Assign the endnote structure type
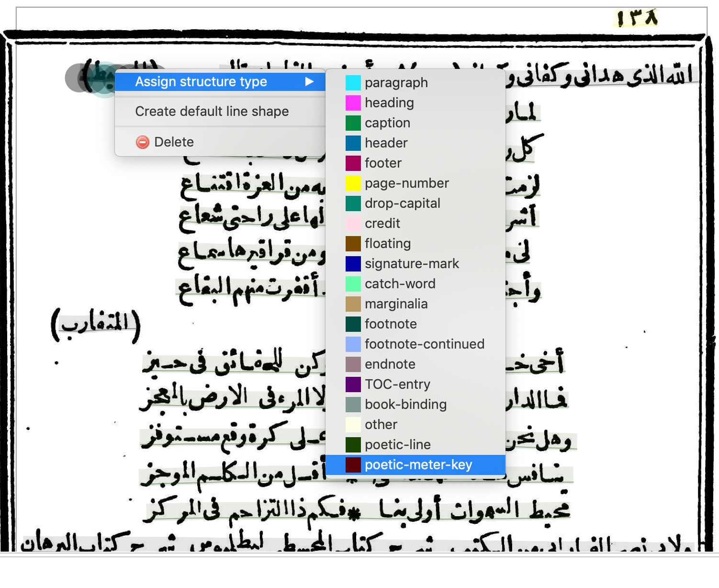The image size is (719, 588). tap(416, 364)
